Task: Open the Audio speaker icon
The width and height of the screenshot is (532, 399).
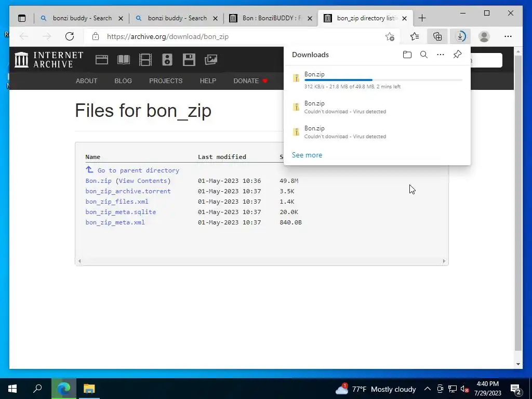Action: (x=167, y=60)
